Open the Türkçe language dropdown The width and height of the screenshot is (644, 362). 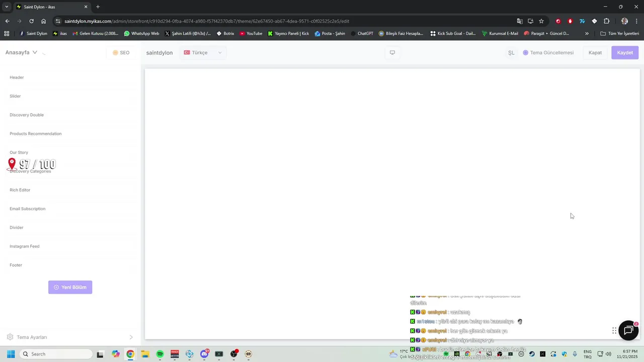pyautogui.click(x=203, y=53)
